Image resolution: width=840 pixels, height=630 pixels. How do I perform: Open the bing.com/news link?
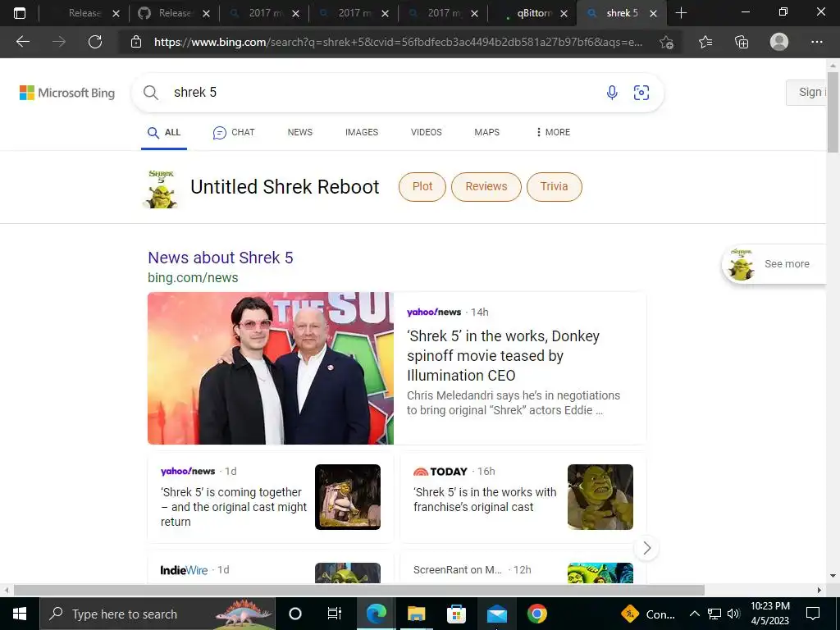193,277
